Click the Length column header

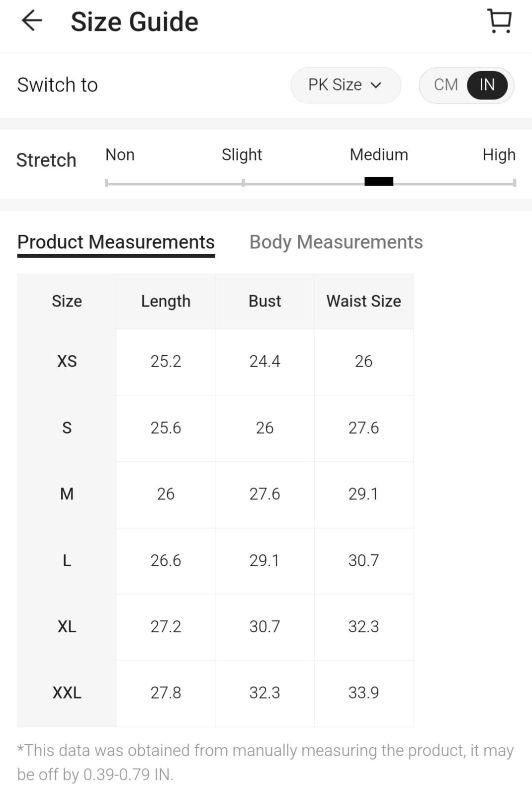click(x=166, y=301)
